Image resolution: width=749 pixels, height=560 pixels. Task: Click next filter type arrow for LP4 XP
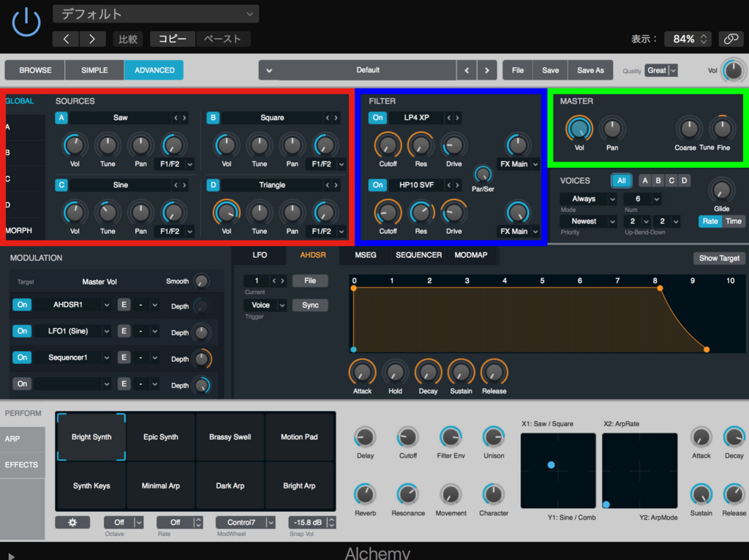457,118
